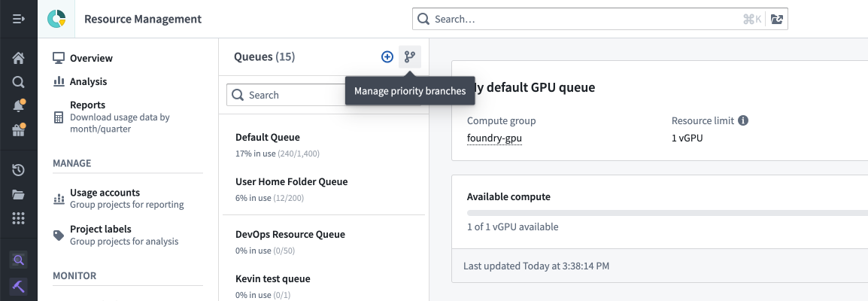The height and width of the screenshot is (301, 868).
Task: Click the Queues (15) heading
Action: point(265,56)
